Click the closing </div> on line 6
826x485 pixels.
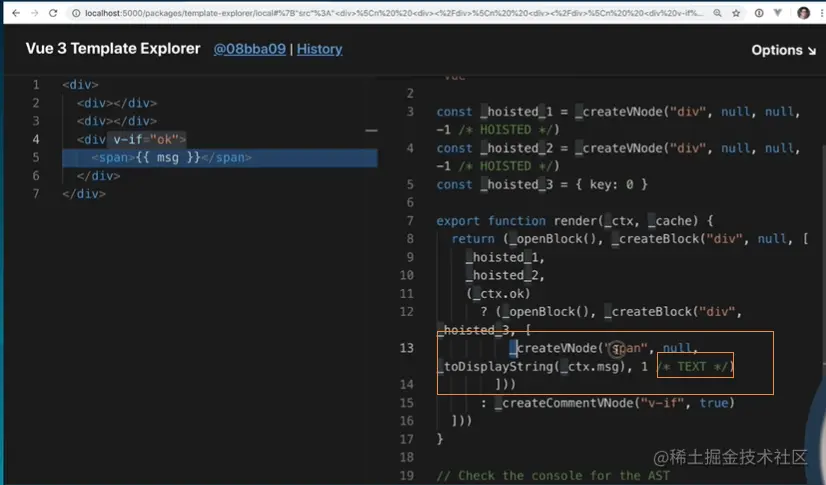pos(99,176)
